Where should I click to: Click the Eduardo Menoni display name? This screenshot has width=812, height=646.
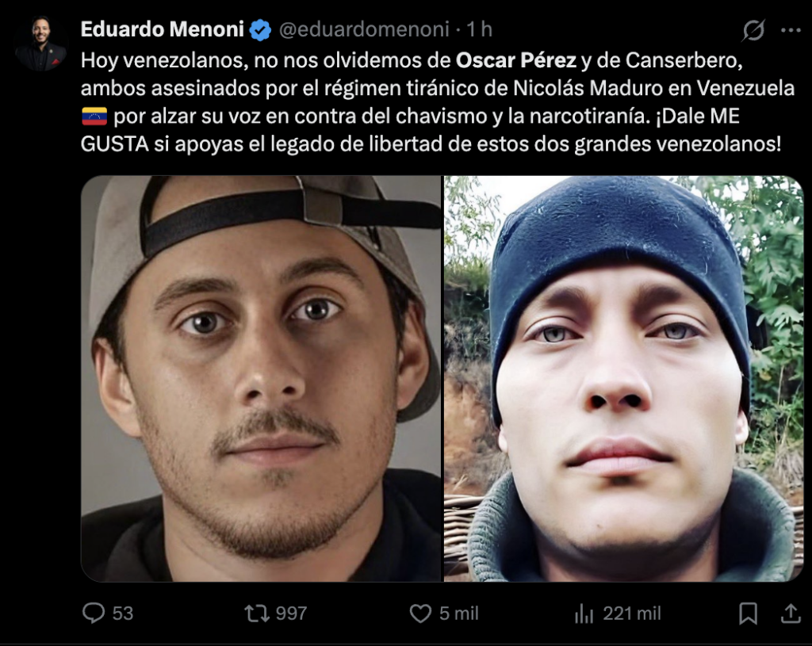click(162, 29)
